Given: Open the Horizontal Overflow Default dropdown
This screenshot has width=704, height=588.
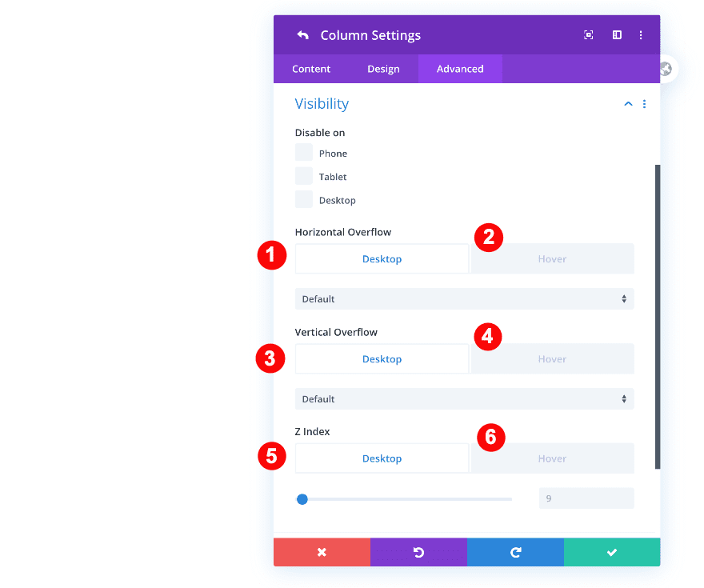Looking at the screenshot, I should click(464, 299).
